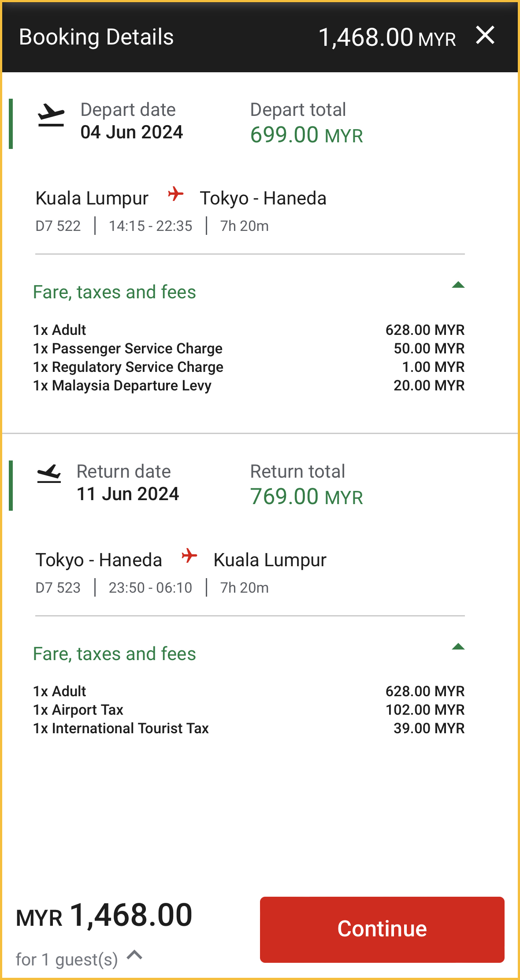Tap return Fare, taxes and fees heading
This screenshot has width=520, height=980.
115,654
